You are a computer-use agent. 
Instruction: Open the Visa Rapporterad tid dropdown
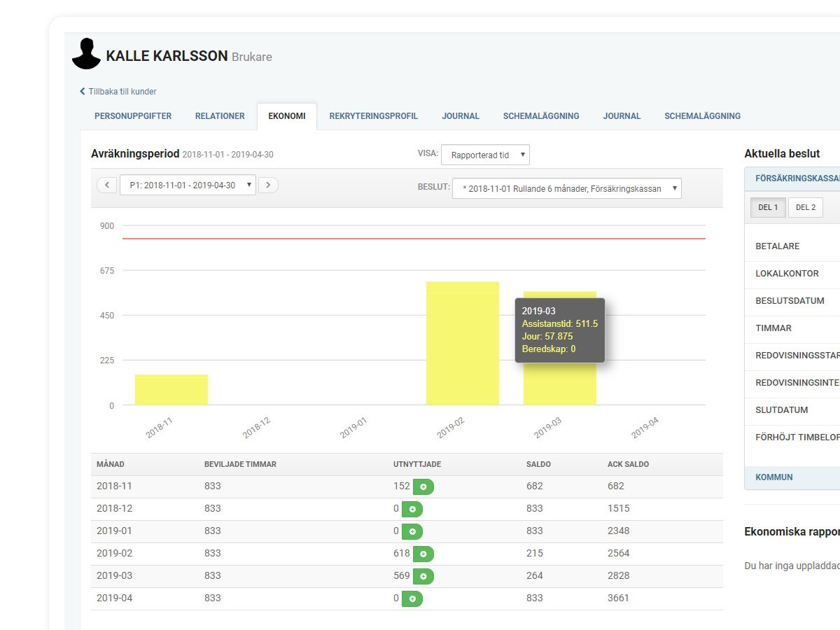(x=485, y=155)
